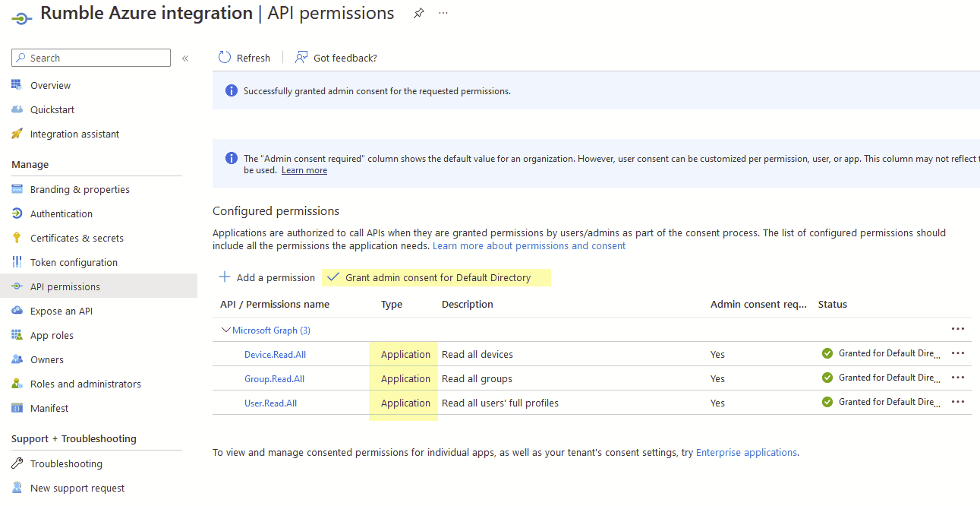The image size is (980, 506).
Task: Click the App roles icon
Action: (17, 335)
